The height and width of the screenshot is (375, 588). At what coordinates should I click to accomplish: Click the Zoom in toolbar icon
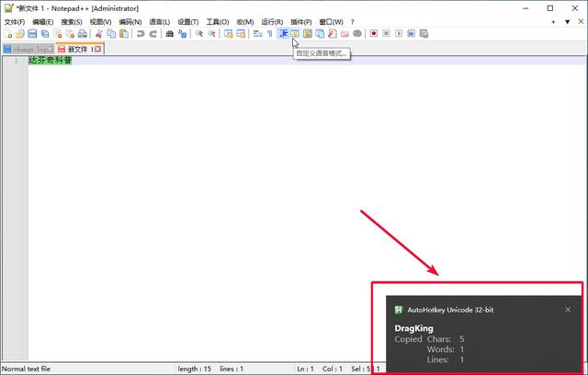click(x=198, y=34)
